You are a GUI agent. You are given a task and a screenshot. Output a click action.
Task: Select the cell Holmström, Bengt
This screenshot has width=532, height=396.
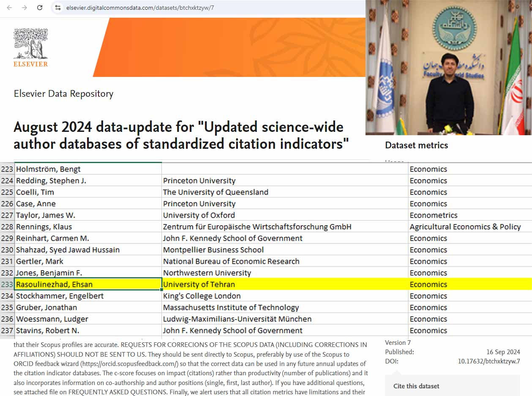[88, 169]
